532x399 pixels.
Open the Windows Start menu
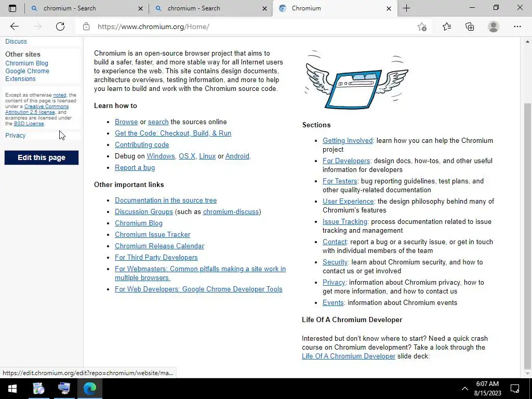point(12,389)
